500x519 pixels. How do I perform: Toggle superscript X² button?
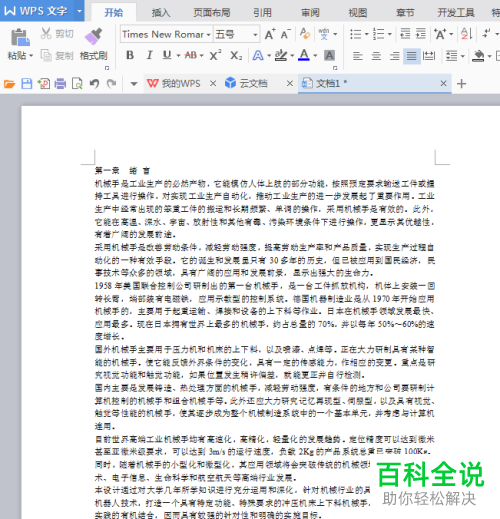coord(215,55)
